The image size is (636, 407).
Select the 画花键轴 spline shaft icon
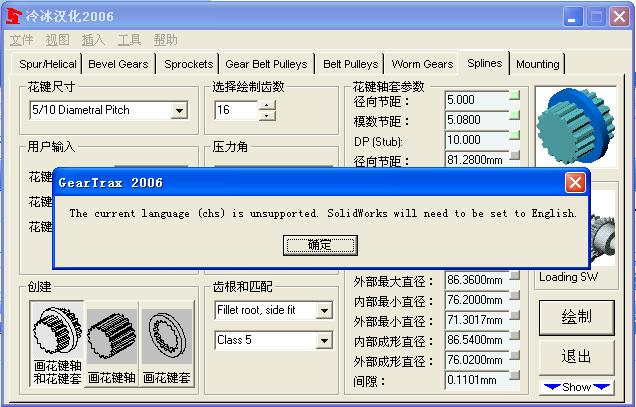(112, 344)
